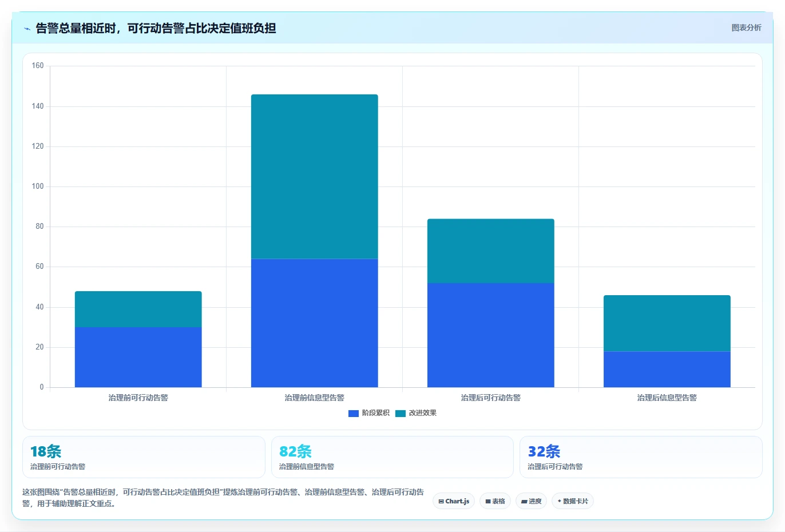Viewport: 785px width, 532px height.
Task: Open the 32条 治理后可行动告警 stat card
Action: 641,457
